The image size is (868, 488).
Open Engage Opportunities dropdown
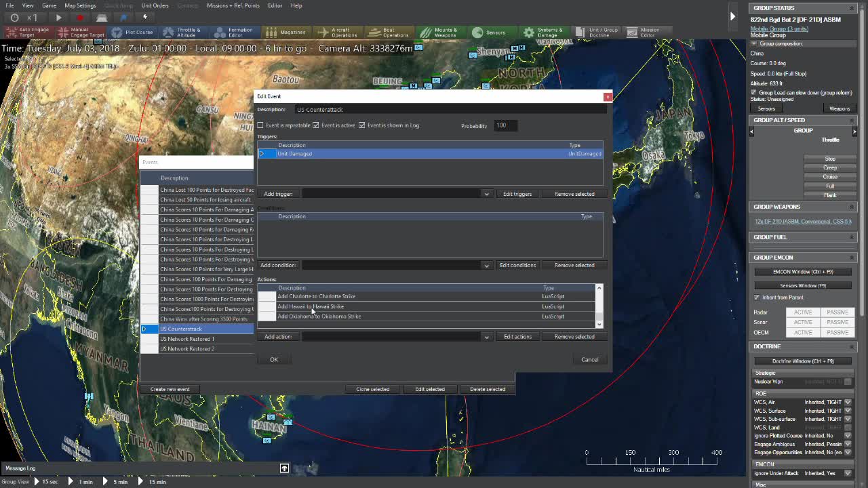[848, 452]
